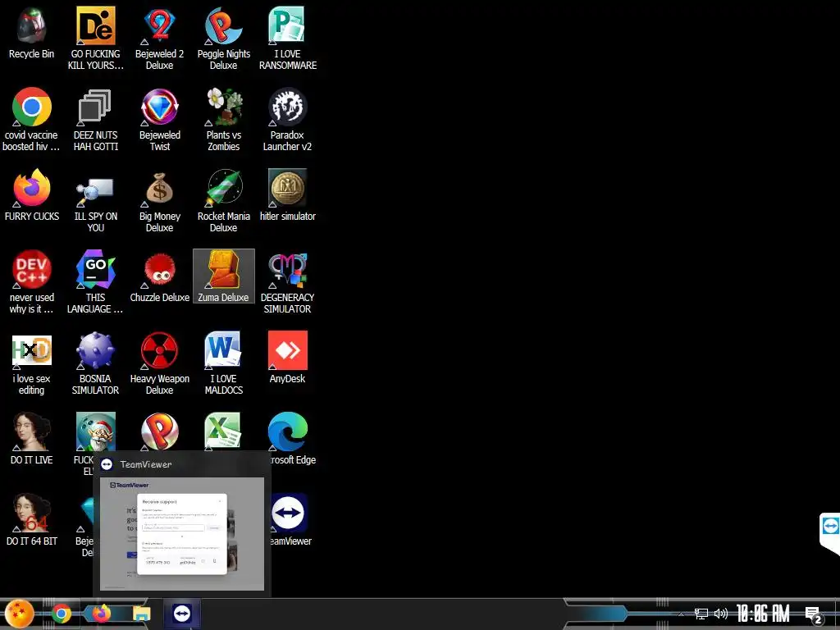Click the 10:06 AM taskbar clock
The width and height of the screenshot is (840, 630).
763,614
